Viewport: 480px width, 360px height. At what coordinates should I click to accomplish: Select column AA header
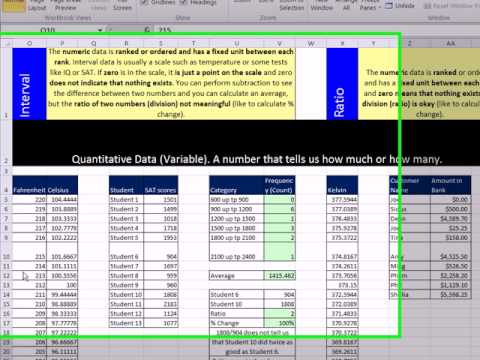[x=451, y=43]
